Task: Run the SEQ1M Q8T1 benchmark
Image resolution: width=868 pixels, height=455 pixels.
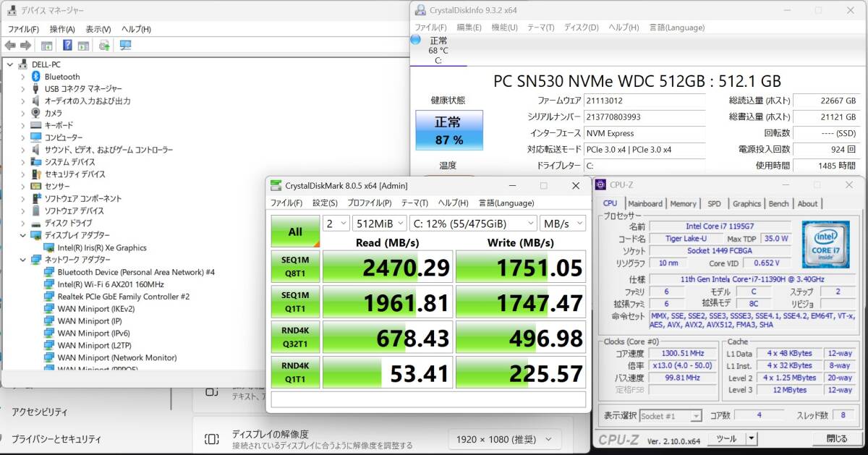Action: (295, 267)
